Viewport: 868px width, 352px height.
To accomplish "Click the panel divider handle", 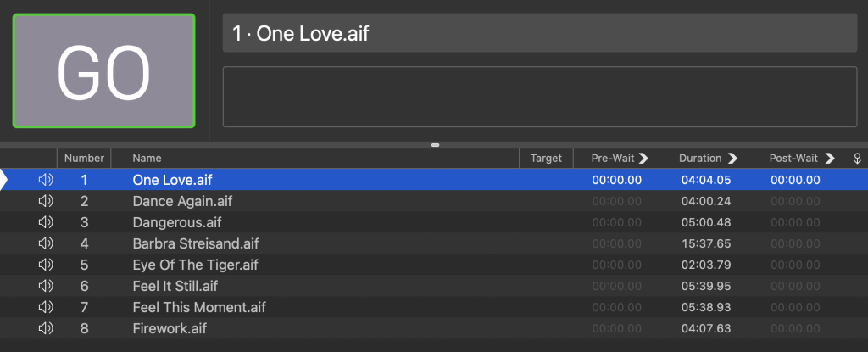I will tap(435, 145).
